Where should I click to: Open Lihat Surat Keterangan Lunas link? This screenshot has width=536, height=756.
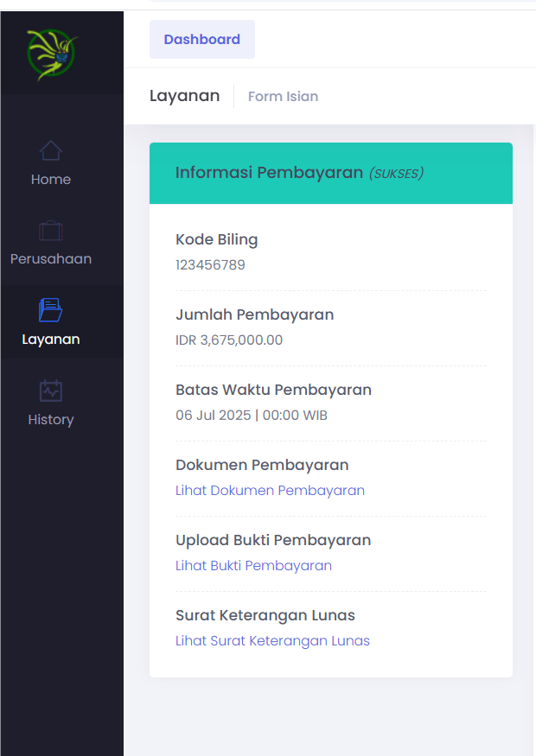click(x=272, y=641)
